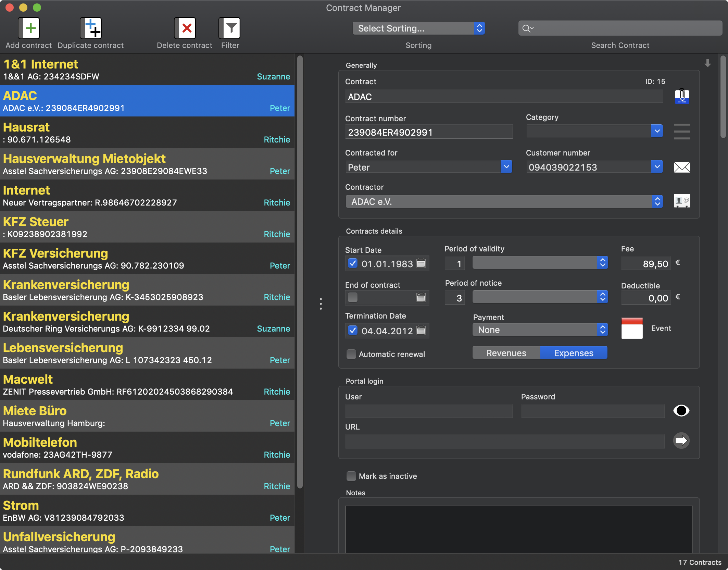Click the Deductible amount field
Viewport: 728px width, 570px height.
pyautogui.click(x=646, y=298)
